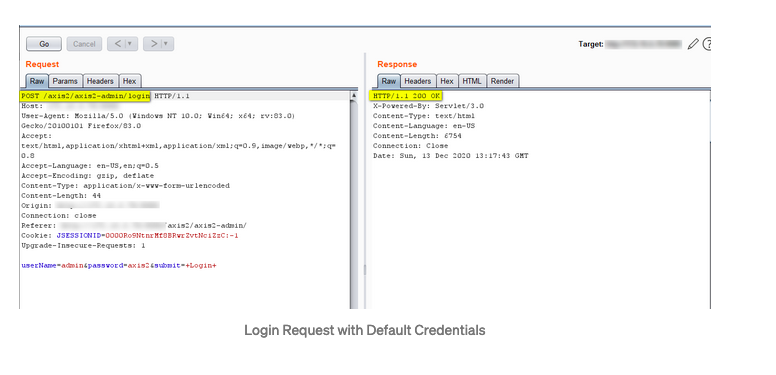Image resolution: width=776 pixels, height=375 pixels.
Task: Edit target with the pencil icon
Action: [x=693, y=44]
